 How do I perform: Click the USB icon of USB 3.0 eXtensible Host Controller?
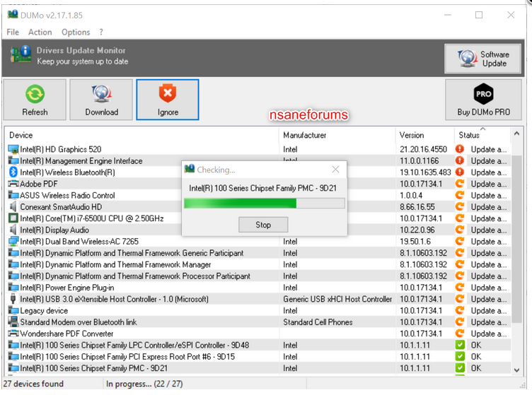(13, 299)
